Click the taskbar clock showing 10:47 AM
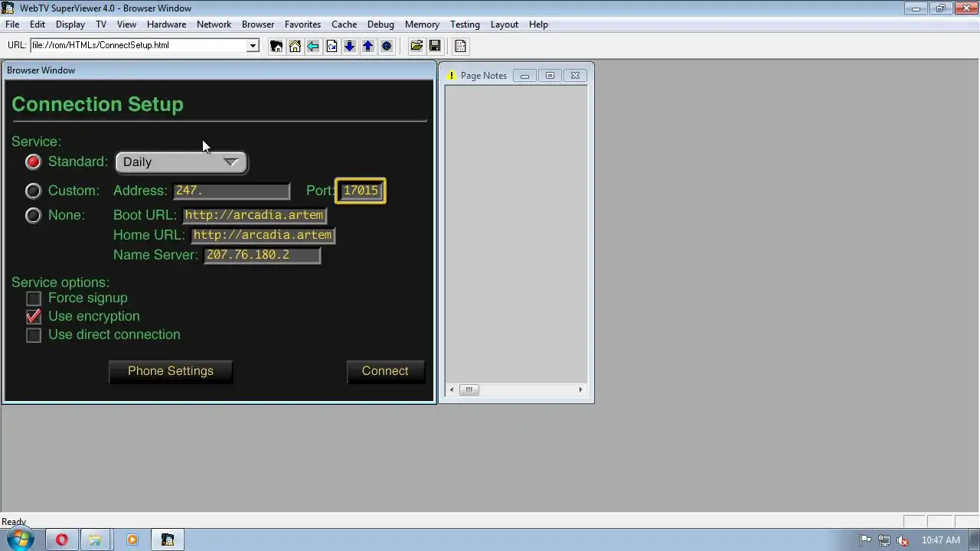 coord(941,540)
